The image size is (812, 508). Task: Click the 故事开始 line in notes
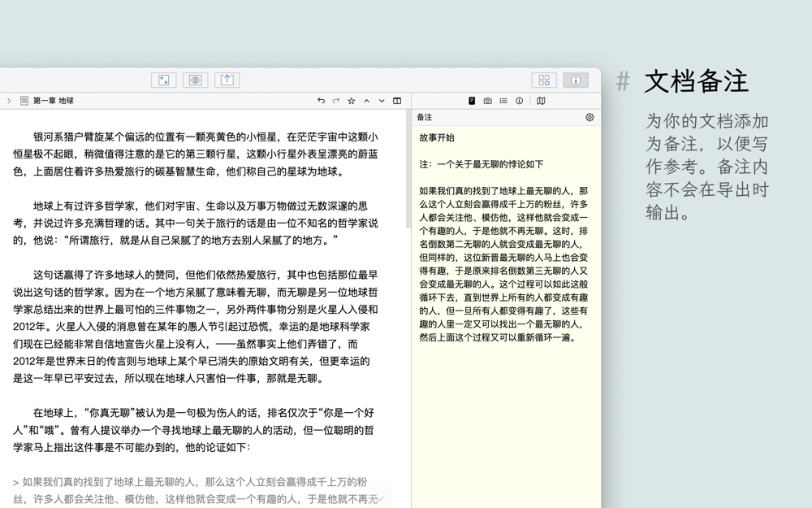437,137
